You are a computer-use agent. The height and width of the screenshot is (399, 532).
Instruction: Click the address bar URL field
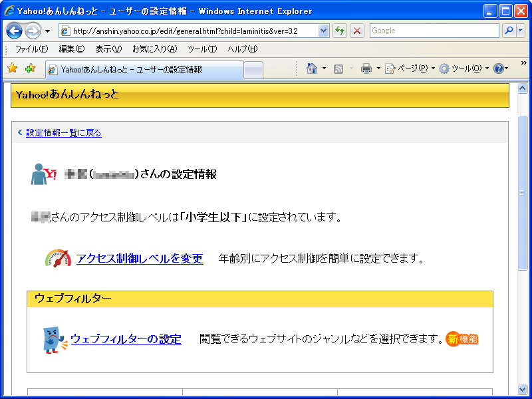coord(189,31)
